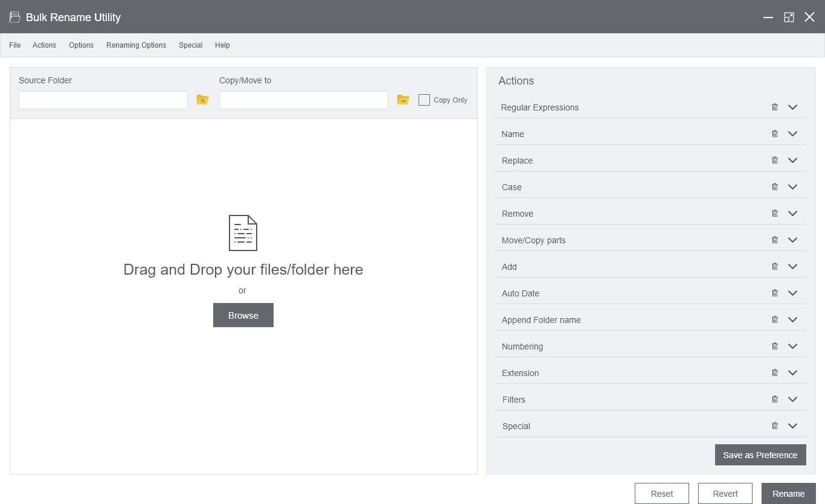This screenshot has height=504, width=825.
Task: Maximize the Bulk Rename Utility window
Action: (x=789, y=17)
